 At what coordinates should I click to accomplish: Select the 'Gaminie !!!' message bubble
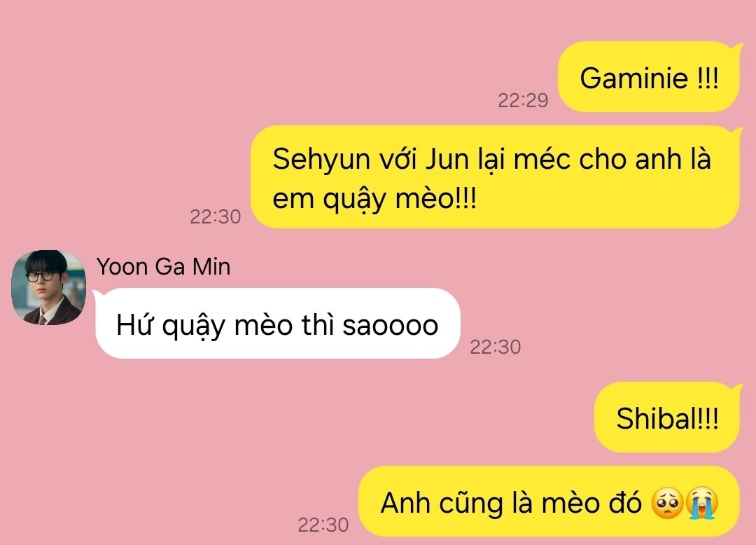point(649,77)
